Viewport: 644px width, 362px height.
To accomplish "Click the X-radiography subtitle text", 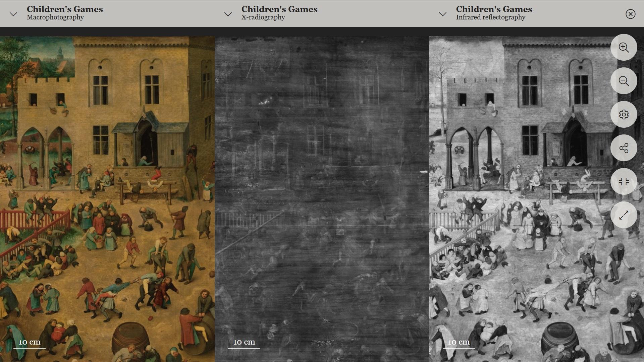I will coord(263,17).
